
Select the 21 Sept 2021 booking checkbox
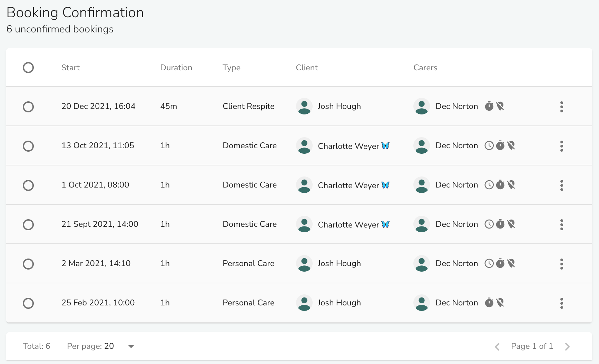pyautogui.click(x=28, y=225)
